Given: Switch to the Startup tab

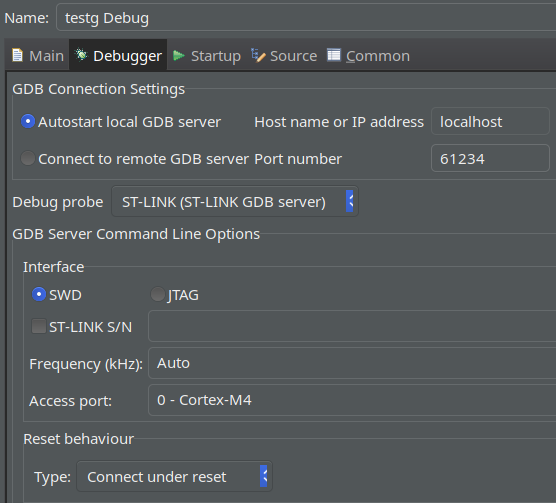Looking at the screenshot, I should [207, 56].
